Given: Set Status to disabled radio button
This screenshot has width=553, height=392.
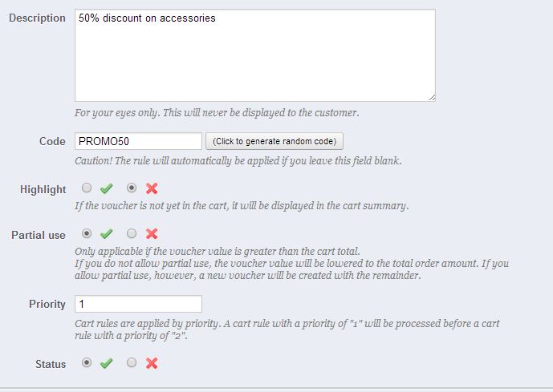Looking at the screenshot, I should (x=132, y=363).
